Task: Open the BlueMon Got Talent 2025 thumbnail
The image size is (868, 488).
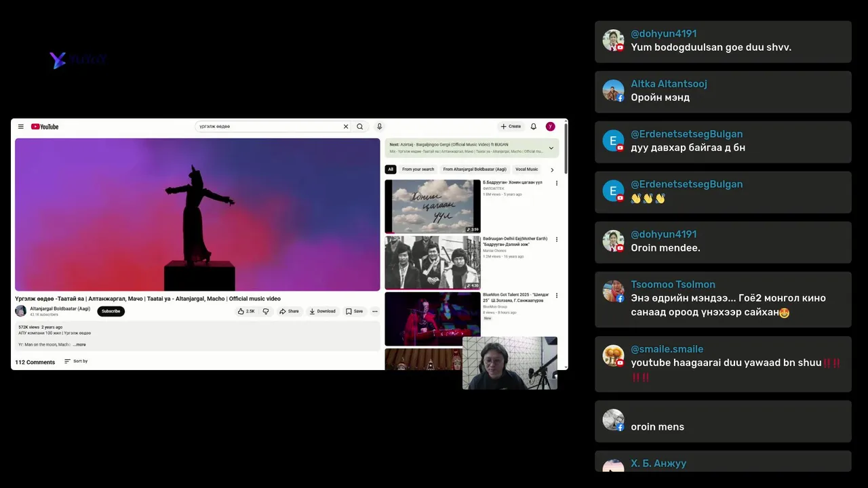Action: 433,319
